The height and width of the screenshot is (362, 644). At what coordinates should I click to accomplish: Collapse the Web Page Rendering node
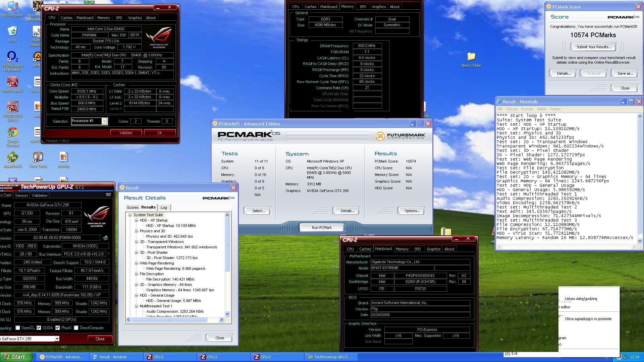(x=137, y=263)
